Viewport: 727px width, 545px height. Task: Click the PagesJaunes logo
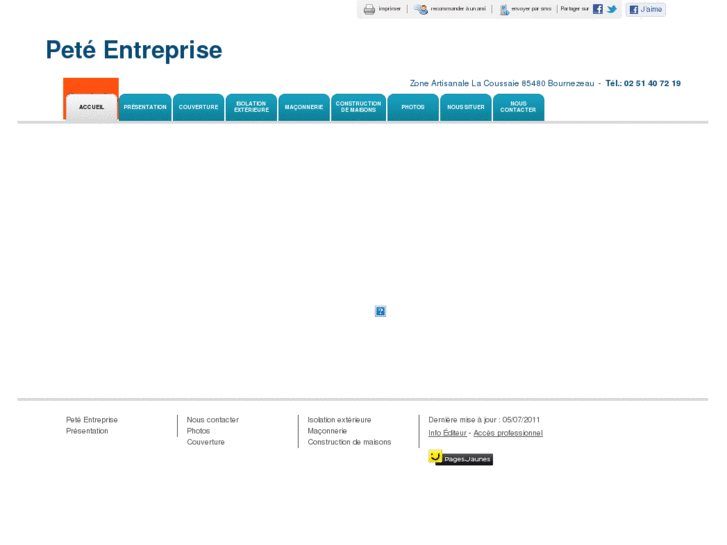460,457
